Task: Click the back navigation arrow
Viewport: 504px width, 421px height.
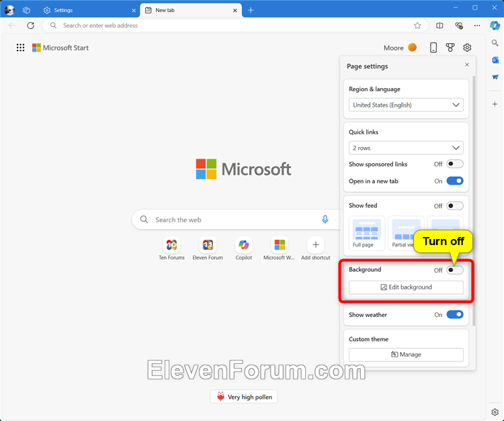Action: tap(12, 26)
